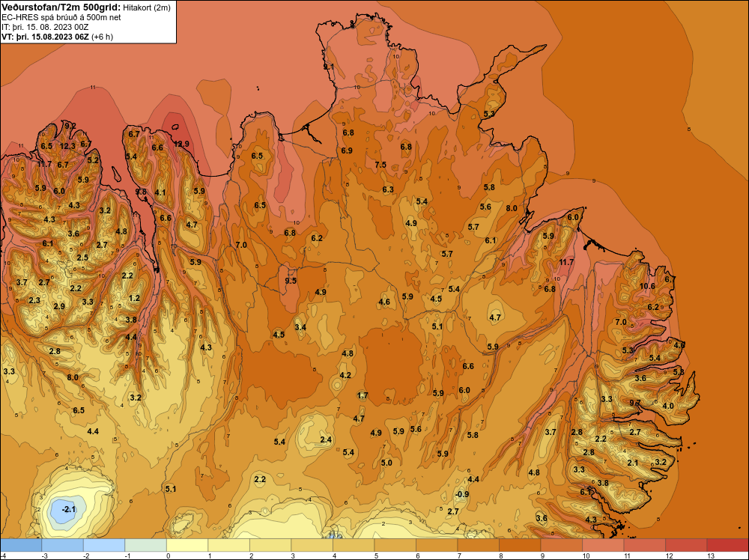Click the 9.5 temperature value
749x560 pixels.
[x=291, y=281]
